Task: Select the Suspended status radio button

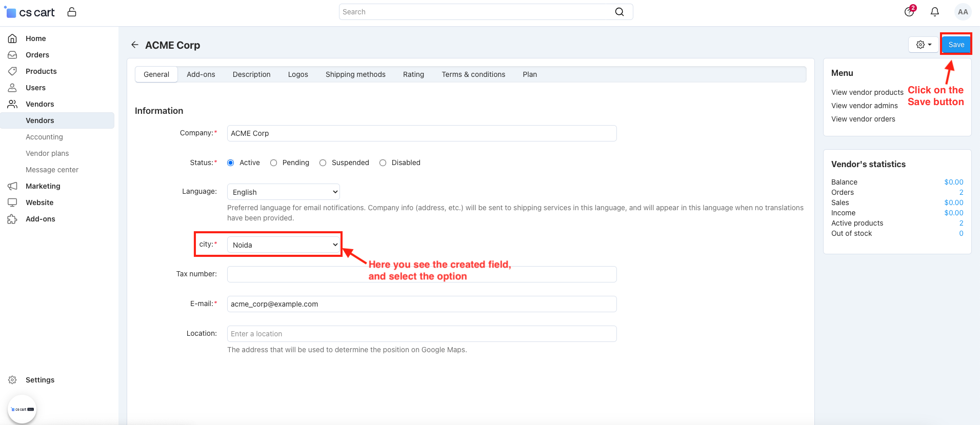Action: coord(323,163)
